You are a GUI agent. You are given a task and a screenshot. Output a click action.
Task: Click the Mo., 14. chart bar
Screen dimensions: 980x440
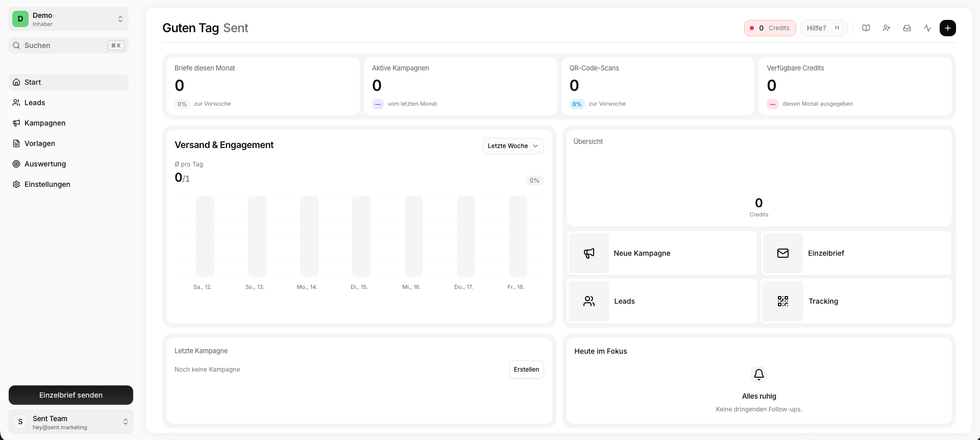[309, 236]
